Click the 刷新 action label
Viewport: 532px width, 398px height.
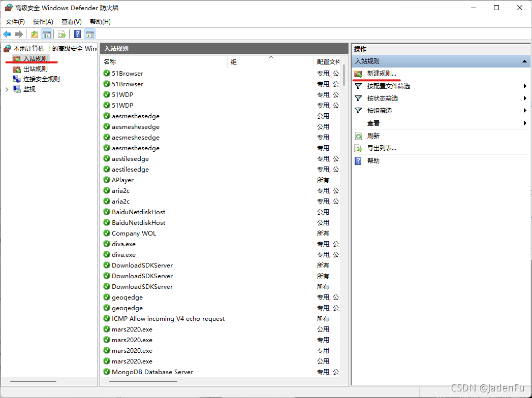coord(373,136)
